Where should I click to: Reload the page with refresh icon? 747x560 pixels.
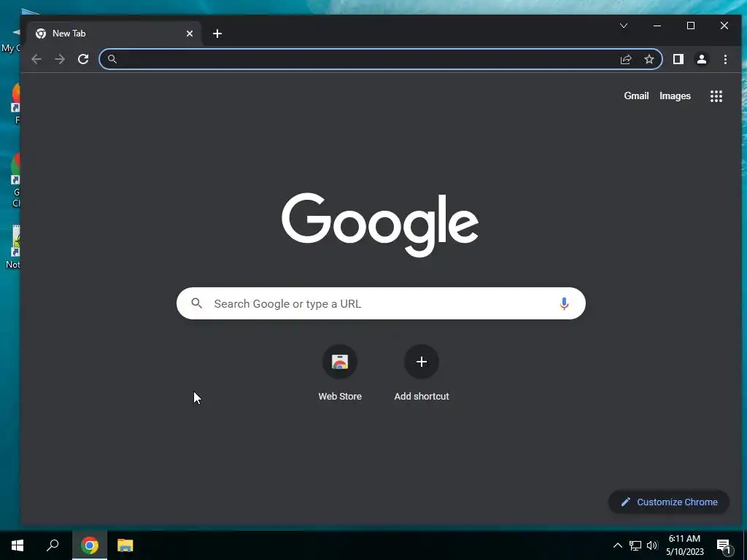pyautogui.click(x=83, y=59)
